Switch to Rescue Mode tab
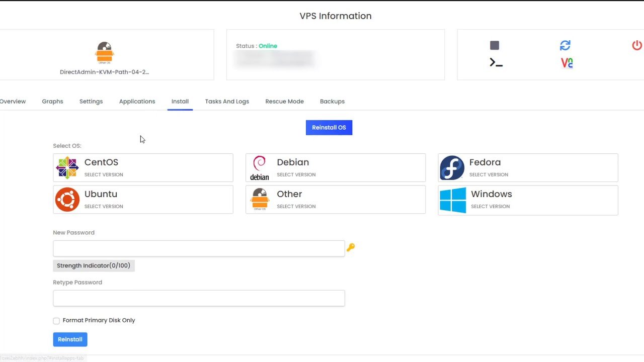644x362 pixels. 284,101
